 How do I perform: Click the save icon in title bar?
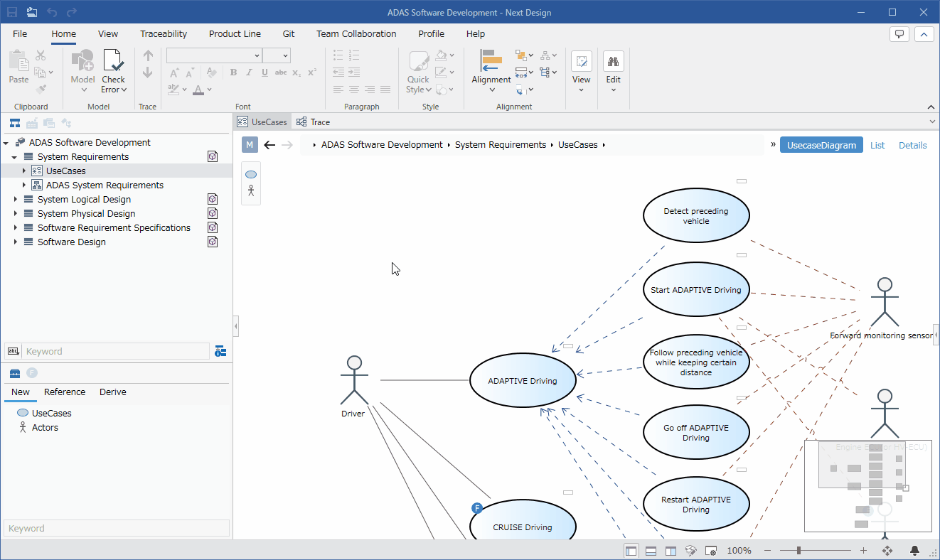coord(12,12)
